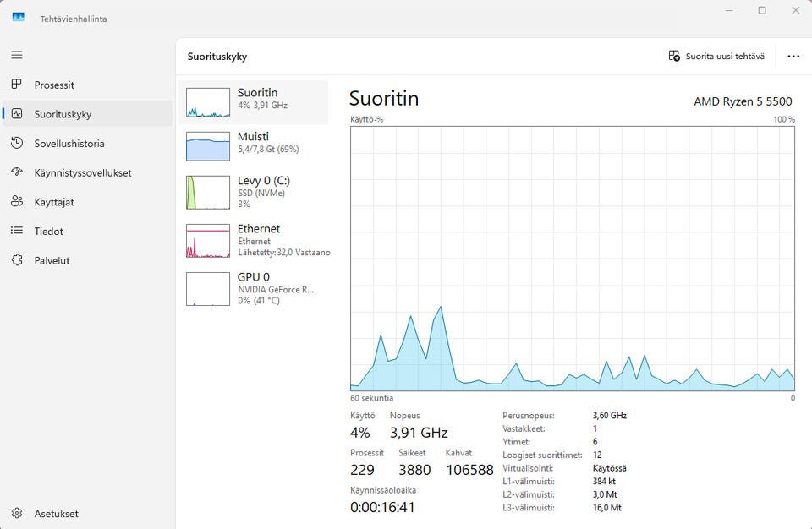This screenshot has height=529, width=812.
Task: Click the GPU 0 resource label
Action: [254, 277]
